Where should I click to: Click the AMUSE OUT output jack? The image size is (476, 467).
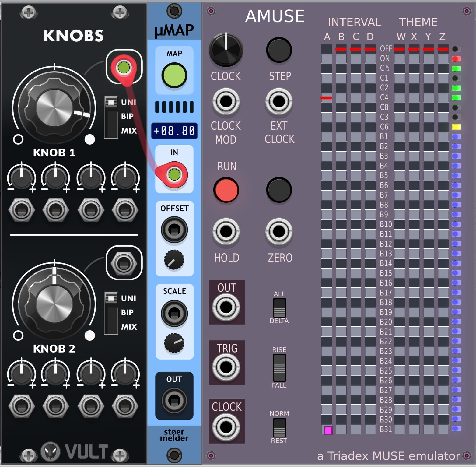(226, 307)
